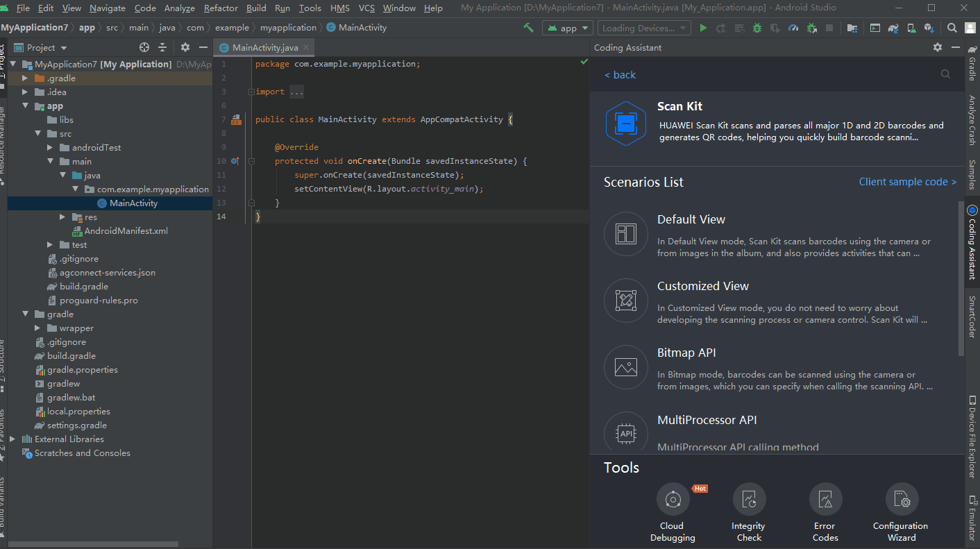This screenshot has height=549, width=980.
Task: Expand the res folder
Action: pyautogui.click(x=63, y=217)
